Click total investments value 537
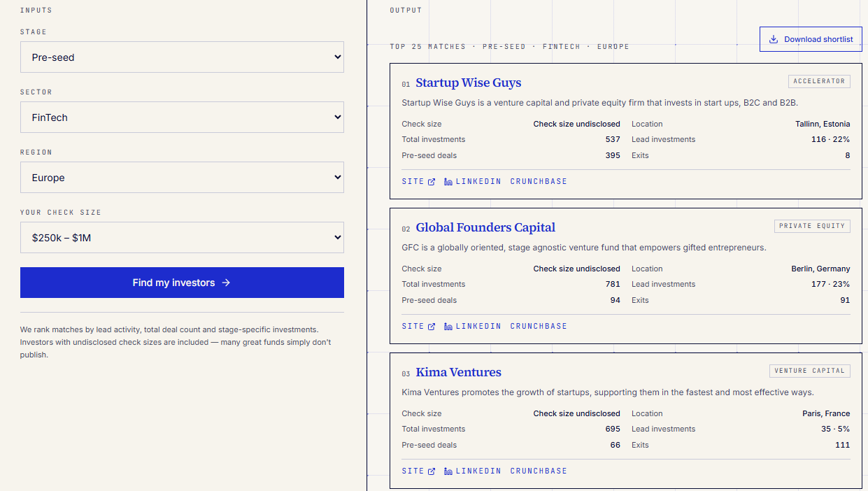Screen dimensions: 868x491 613,139
